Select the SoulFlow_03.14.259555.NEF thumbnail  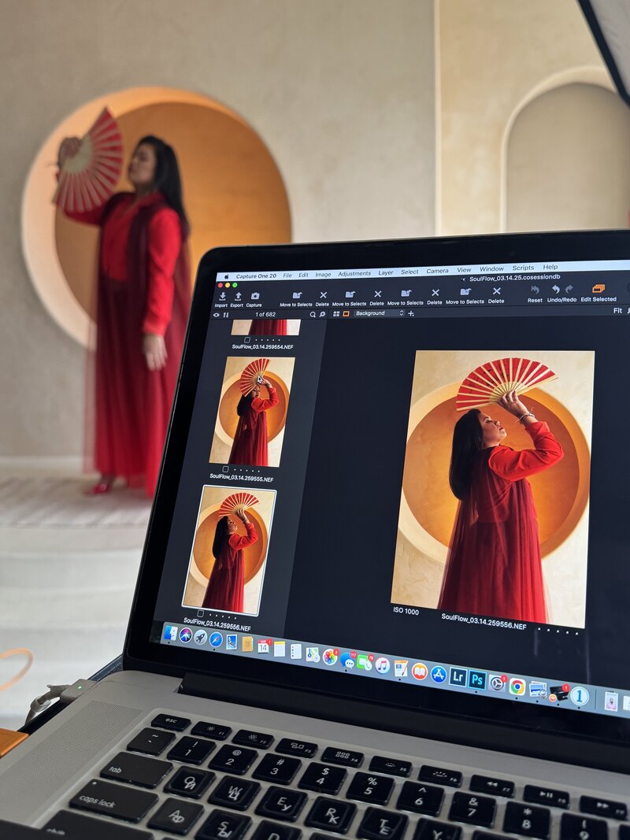(x=251, y=410)
